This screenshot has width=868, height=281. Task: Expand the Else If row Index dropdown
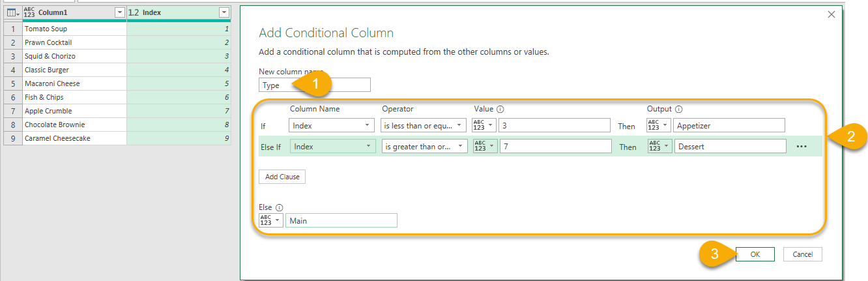333,147
